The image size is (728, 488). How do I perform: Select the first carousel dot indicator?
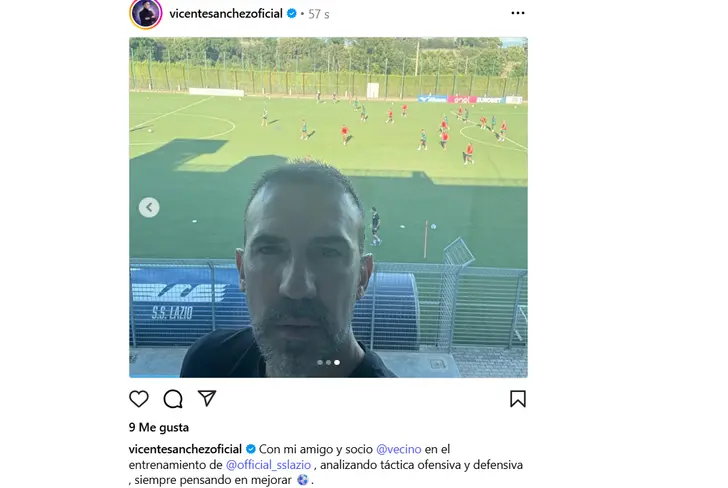point(320,362)
